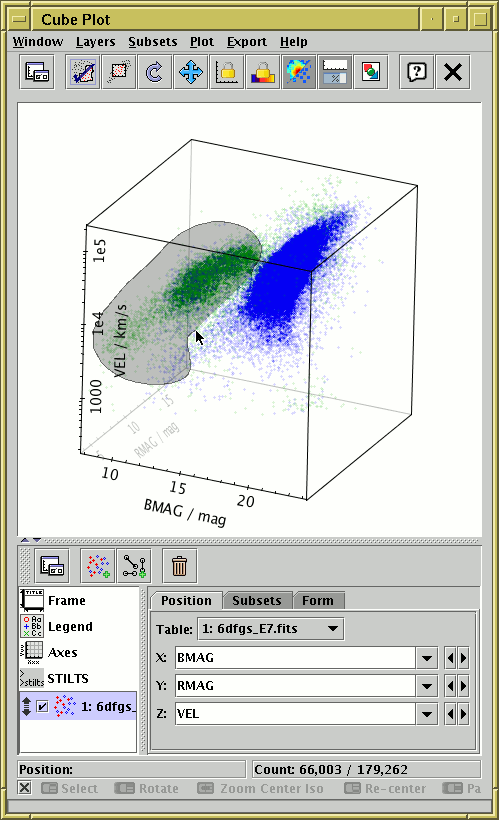Expand the X column dropdown arrow
Image resolution: width=499 pixels, height=820 pixels.
point(427,658)
